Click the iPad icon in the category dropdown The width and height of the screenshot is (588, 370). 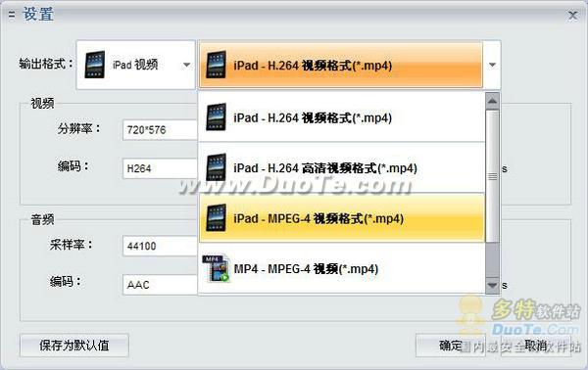(x=94, y=65)
